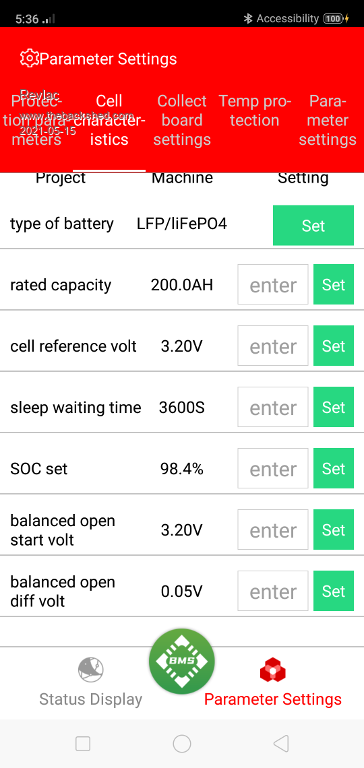Tap the Android home circle icon
This screenshot has height=768, width=364.
pyautogui.click(x=182, y=744)
